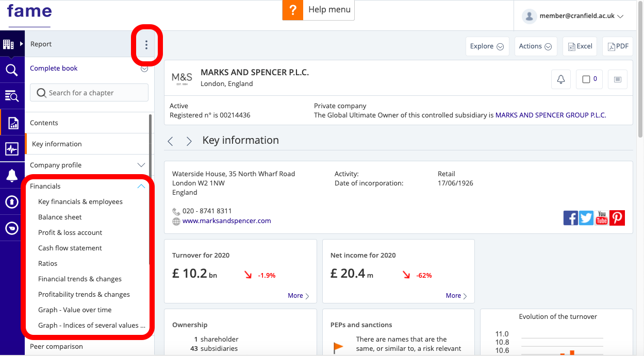
Task: Open the Actions dropdown menu
Action: coord(535,46)
